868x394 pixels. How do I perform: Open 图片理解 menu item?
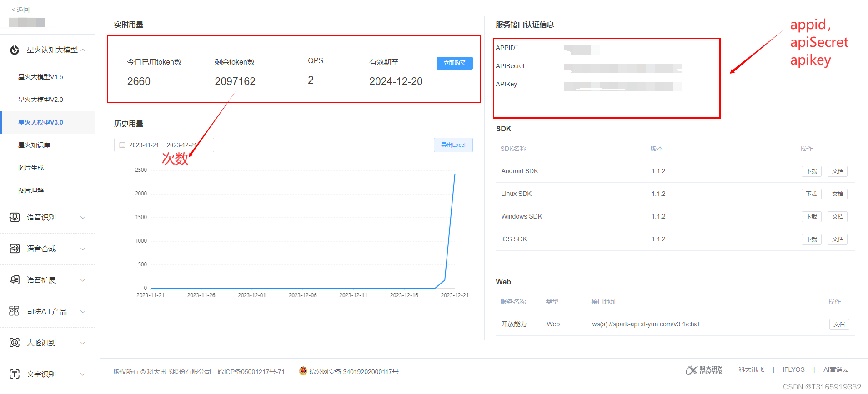(x=31, y=190)
